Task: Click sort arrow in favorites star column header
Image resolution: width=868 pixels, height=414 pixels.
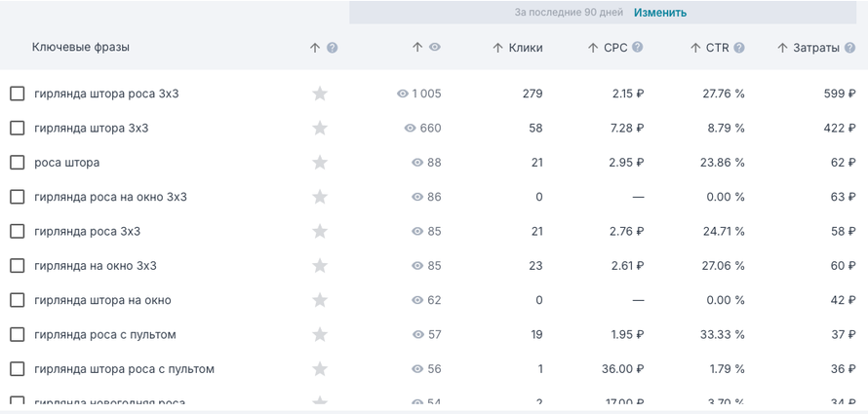Action: (314, 48)
